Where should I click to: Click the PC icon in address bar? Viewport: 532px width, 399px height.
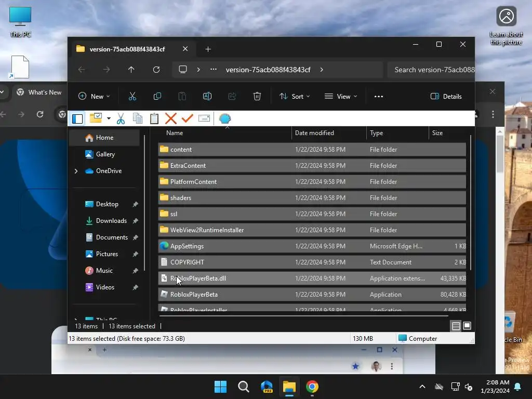[183, 70]
